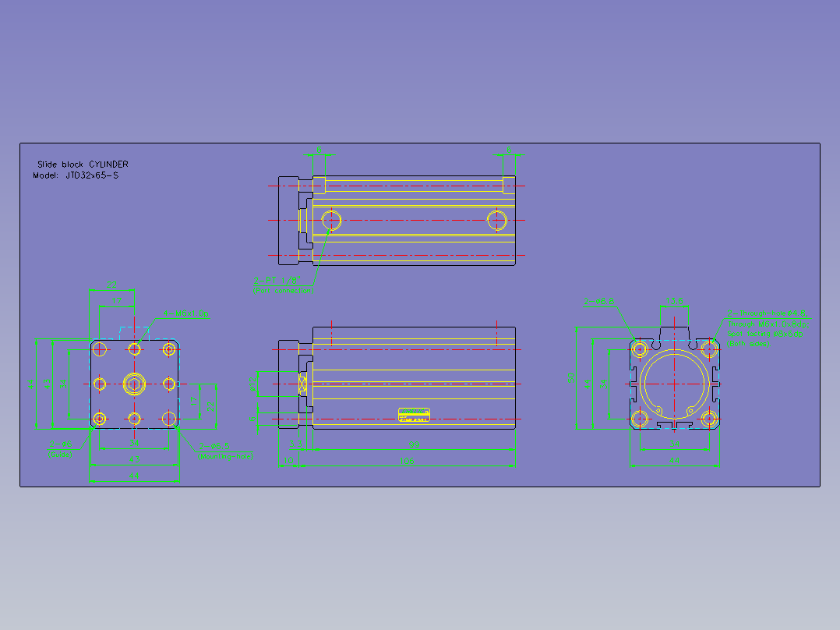Select the '3.3' dimension on side view
Viewport: 840px width, 630px height.
click(x=296, y=444)
